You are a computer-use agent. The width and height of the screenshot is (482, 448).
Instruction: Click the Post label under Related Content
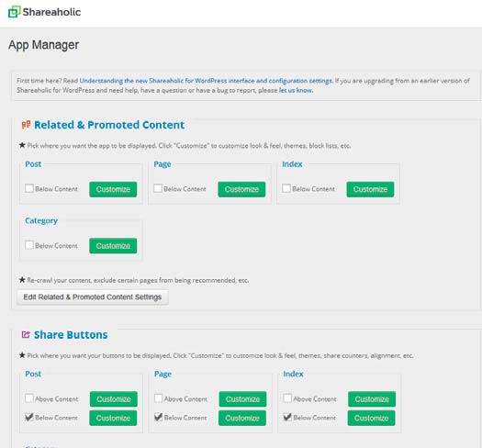point(33,164)
